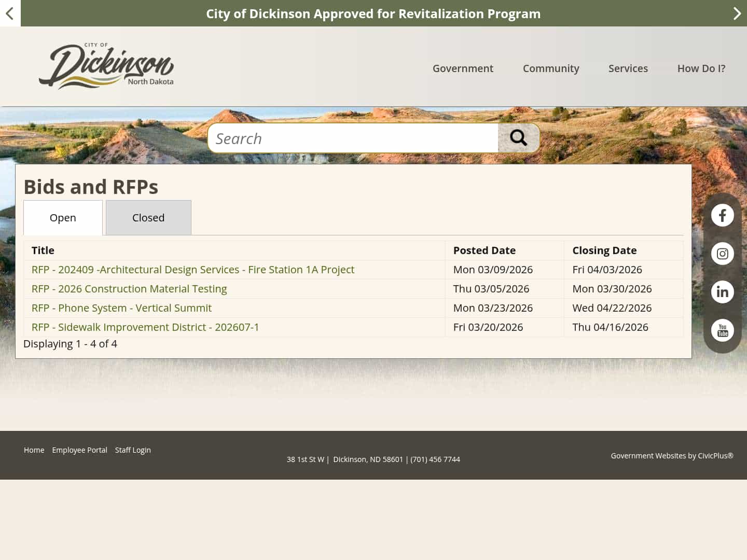Switch to the Closed bids tab
747x560 pixels.
click(148, 217)
